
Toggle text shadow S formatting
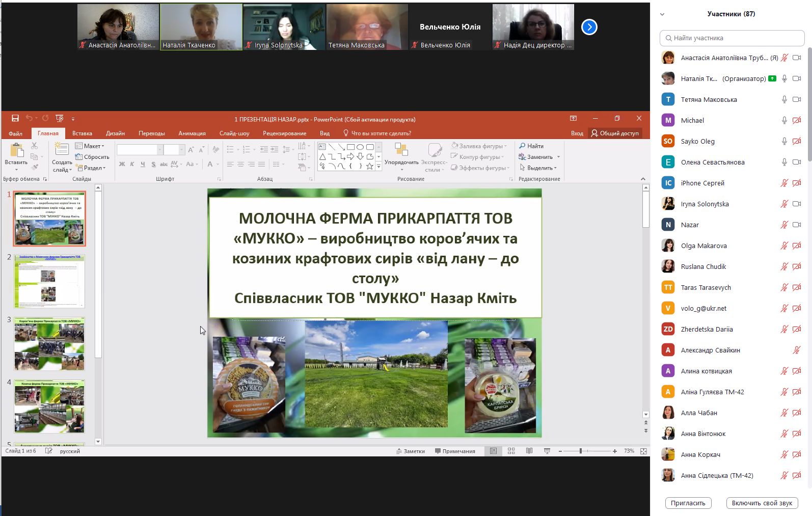click(153, 164)
